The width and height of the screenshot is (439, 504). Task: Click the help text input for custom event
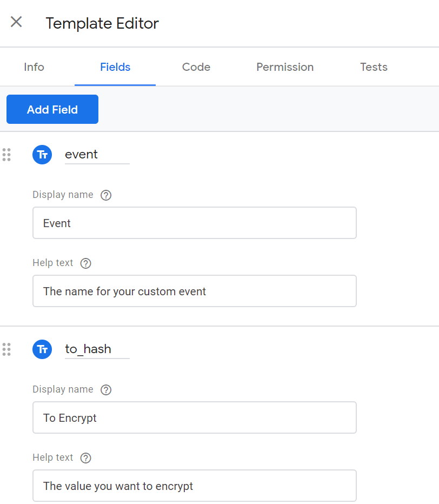(x=195, y=291)
